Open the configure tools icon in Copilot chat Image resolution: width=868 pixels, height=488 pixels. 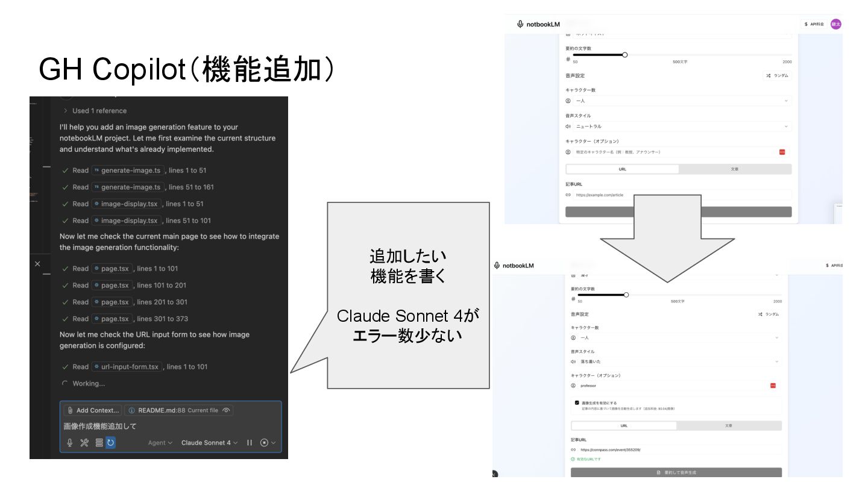(x=84, y=443)
